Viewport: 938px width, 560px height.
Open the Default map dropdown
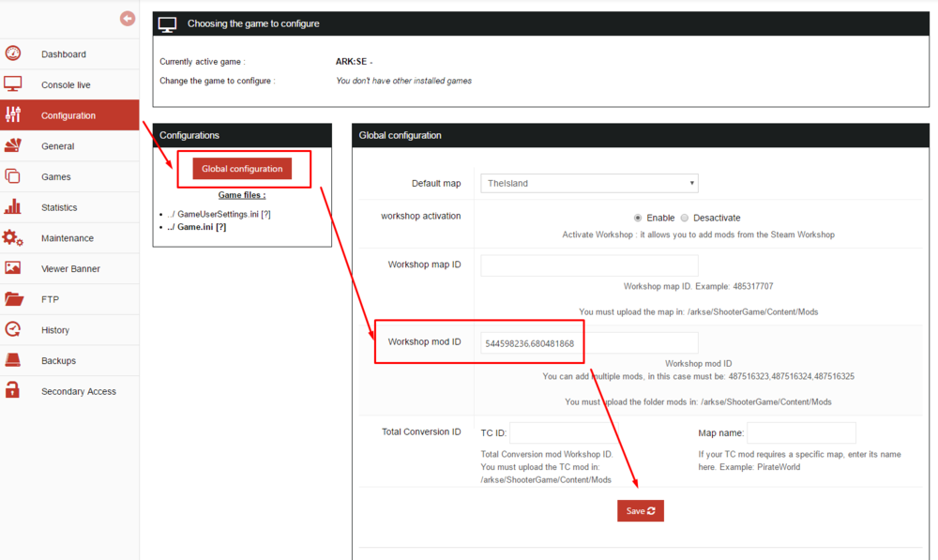(x=589, y=184)
